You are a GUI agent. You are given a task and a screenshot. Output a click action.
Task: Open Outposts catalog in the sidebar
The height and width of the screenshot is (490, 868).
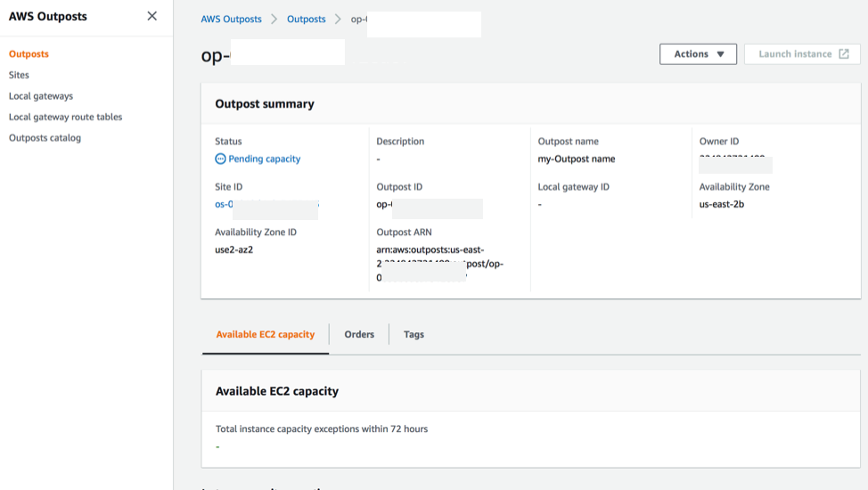click(45, 138)
